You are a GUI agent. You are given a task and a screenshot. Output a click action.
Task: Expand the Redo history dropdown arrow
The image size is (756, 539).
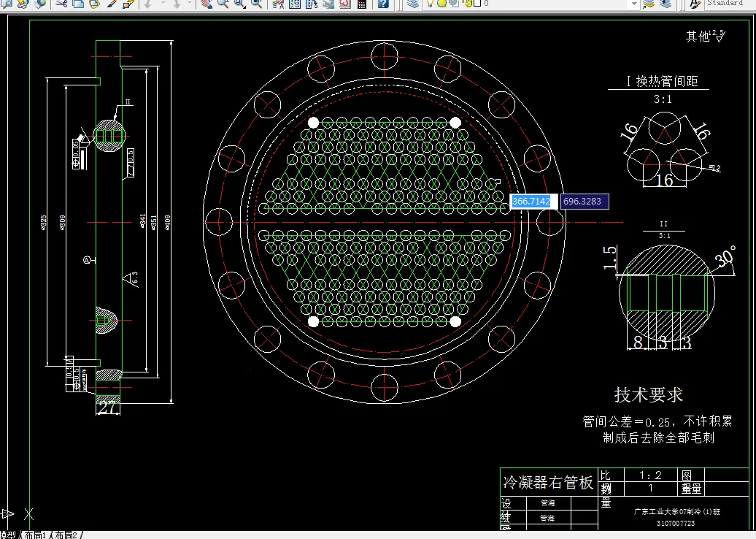190,3
